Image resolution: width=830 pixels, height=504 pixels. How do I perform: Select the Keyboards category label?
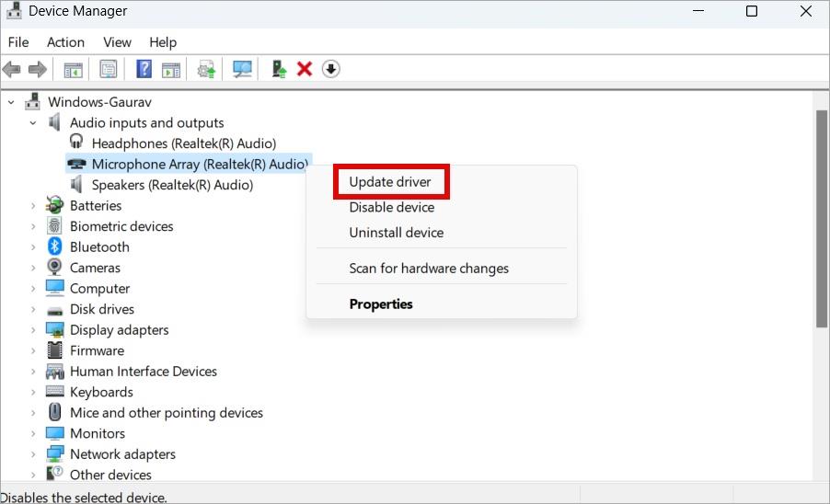pos(101,392)
